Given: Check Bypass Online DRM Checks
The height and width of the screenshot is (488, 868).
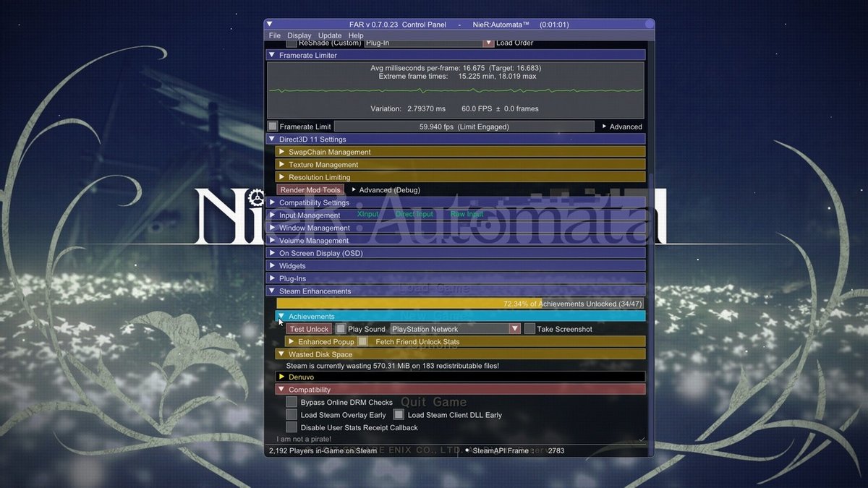Looking at the screenshot, I should 292,402.
